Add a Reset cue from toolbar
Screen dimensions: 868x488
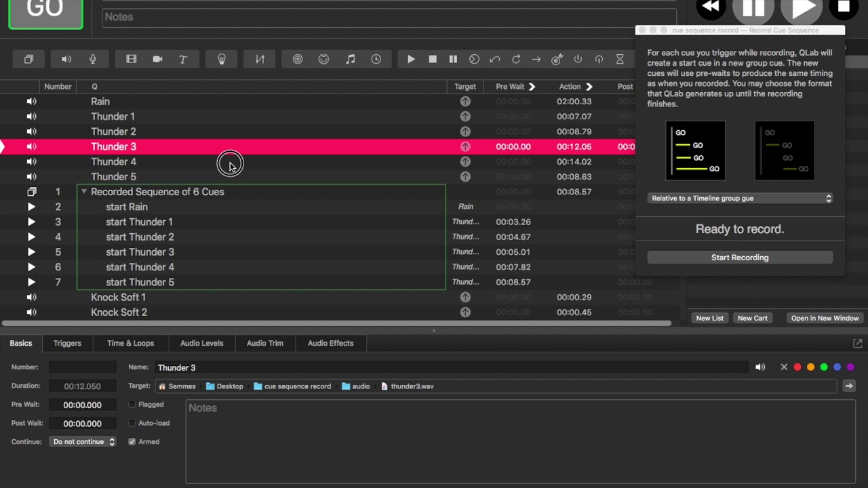tap(495, 60)
